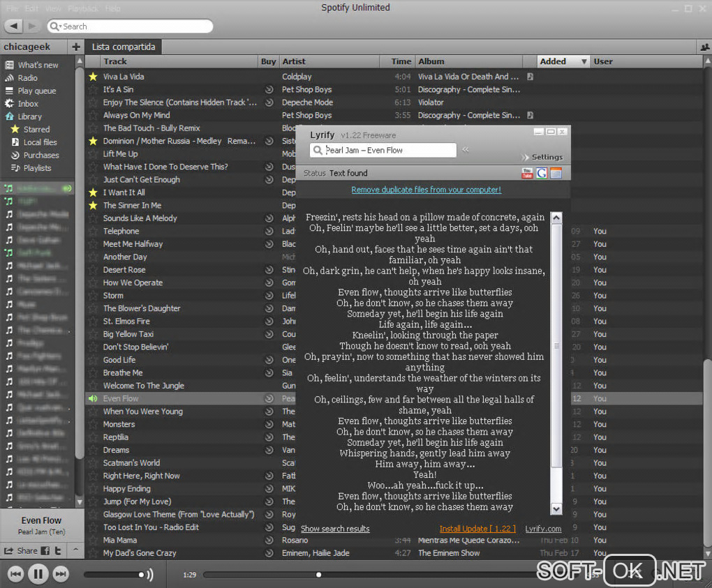Viewport: 712px width, 588px height.
Task: Expand the now-playing artwork panel arrow
Action: point(76,550)
